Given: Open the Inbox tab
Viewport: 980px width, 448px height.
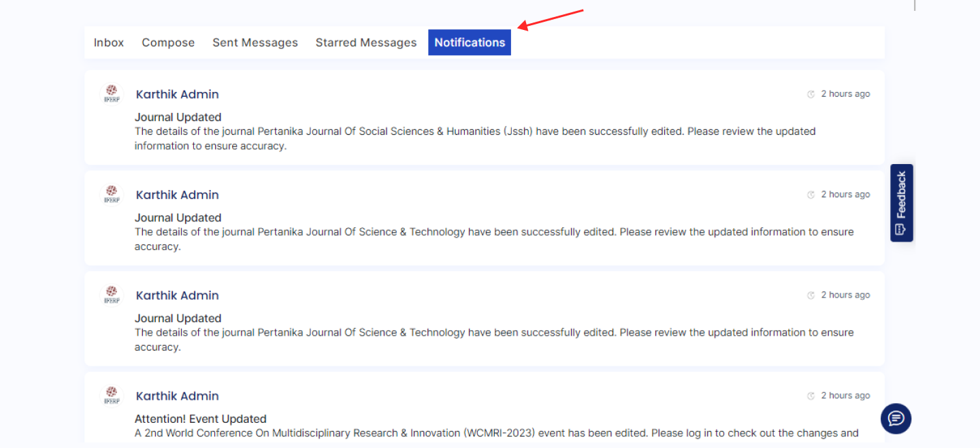Looking at the screenshot, I should click(x=109, y=42).
